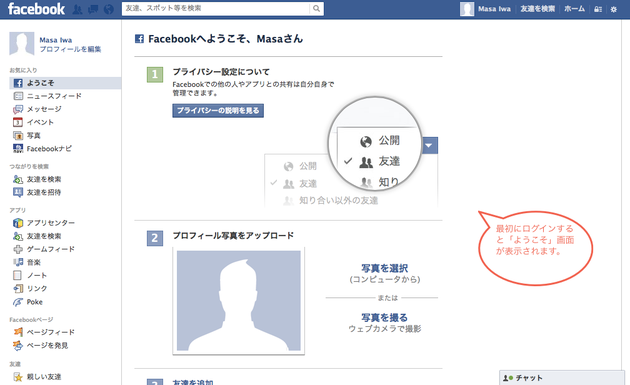Choose faded 公開 option in the dropdown list
630x385 pixels.
click(300, 166)
